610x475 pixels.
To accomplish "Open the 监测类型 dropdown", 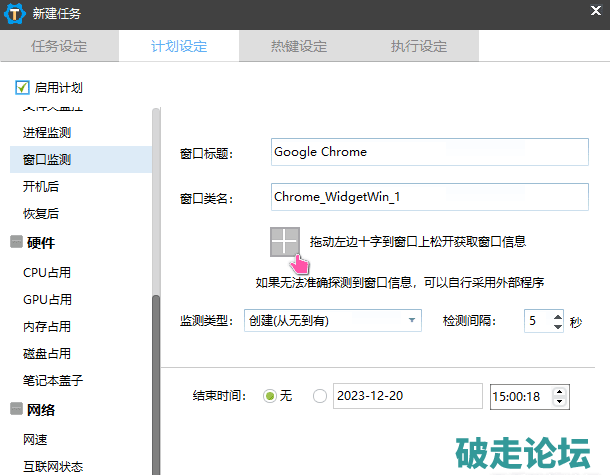I will [x=332, y=321].
